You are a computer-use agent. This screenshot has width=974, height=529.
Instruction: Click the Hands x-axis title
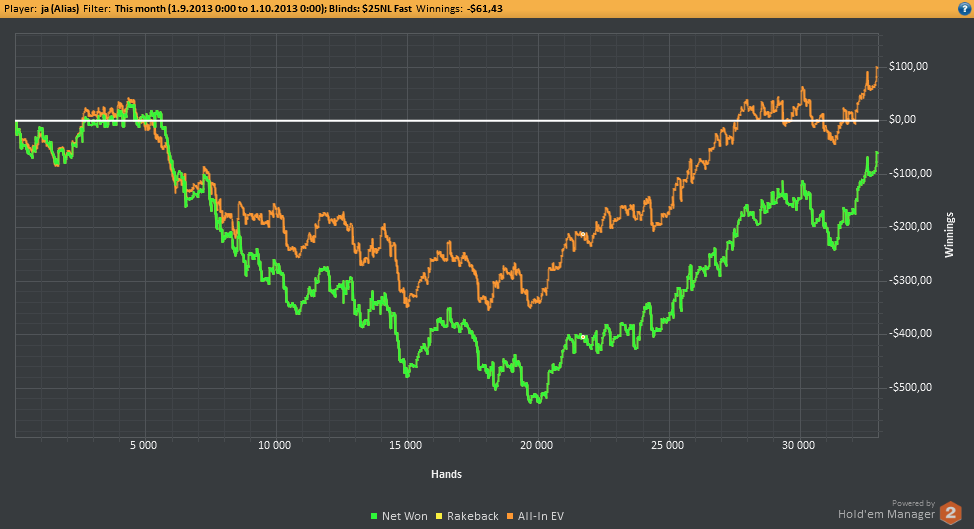click(446, 473)
